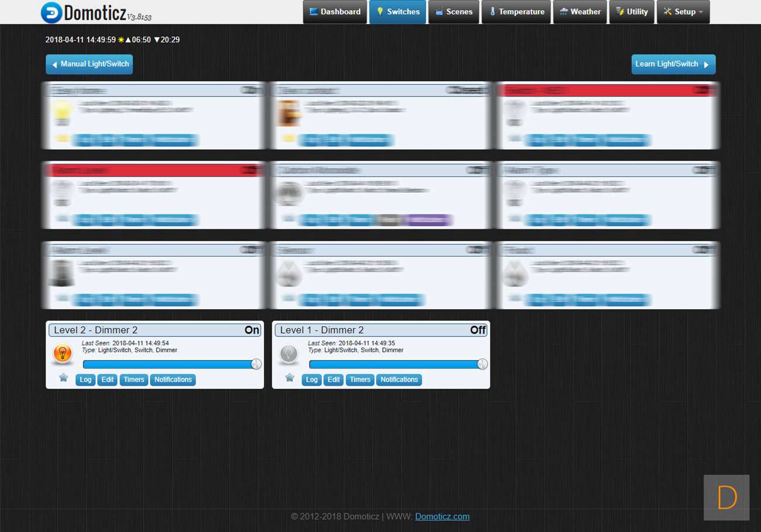
Task: Click the sunrise time "06:50"
Action: tap(142, 40)
